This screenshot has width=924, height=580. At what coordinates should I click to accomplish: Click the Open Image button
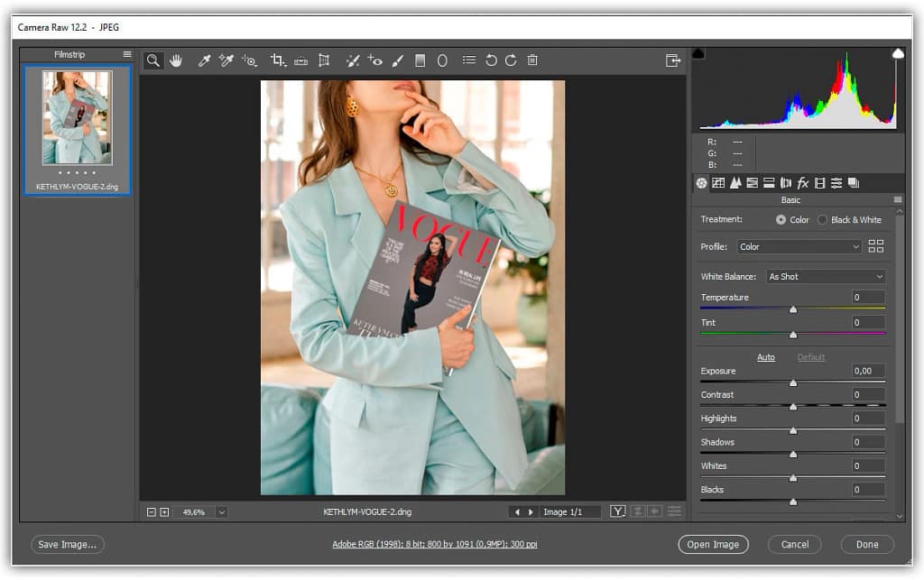coord(713,545)
